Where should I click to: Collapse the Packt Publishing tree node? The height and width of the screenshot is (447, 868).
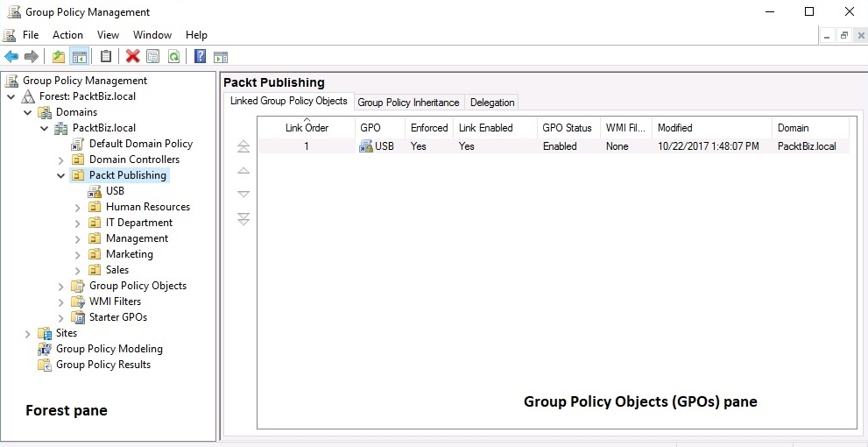pos(61,175)
